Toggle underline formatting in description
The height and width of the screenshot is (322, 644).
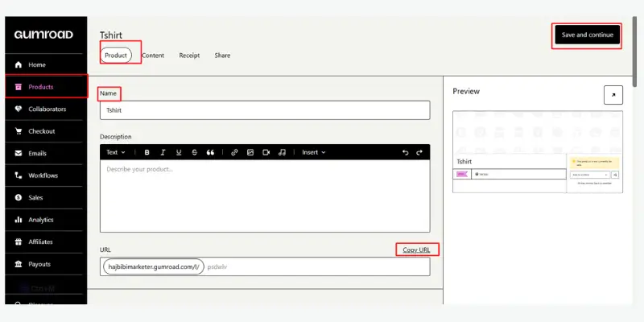[x=179, y=152]
